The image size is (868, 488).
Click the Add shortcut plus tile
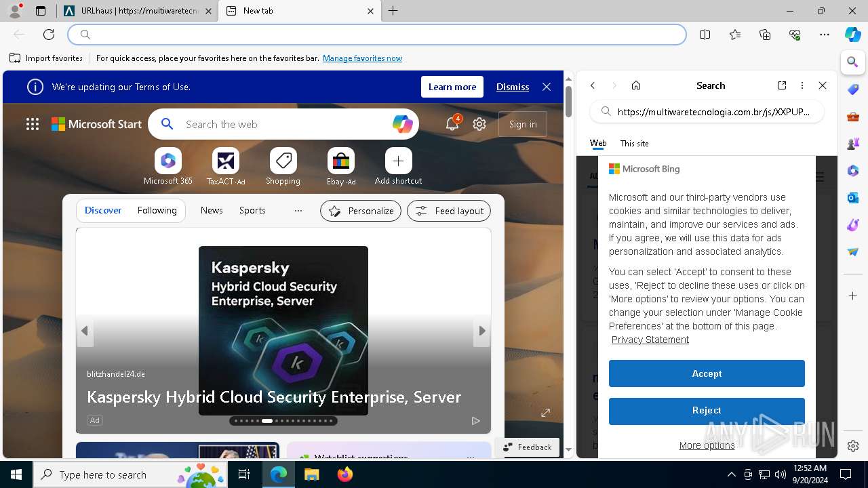pyautogui.click(x=399, y=167)
